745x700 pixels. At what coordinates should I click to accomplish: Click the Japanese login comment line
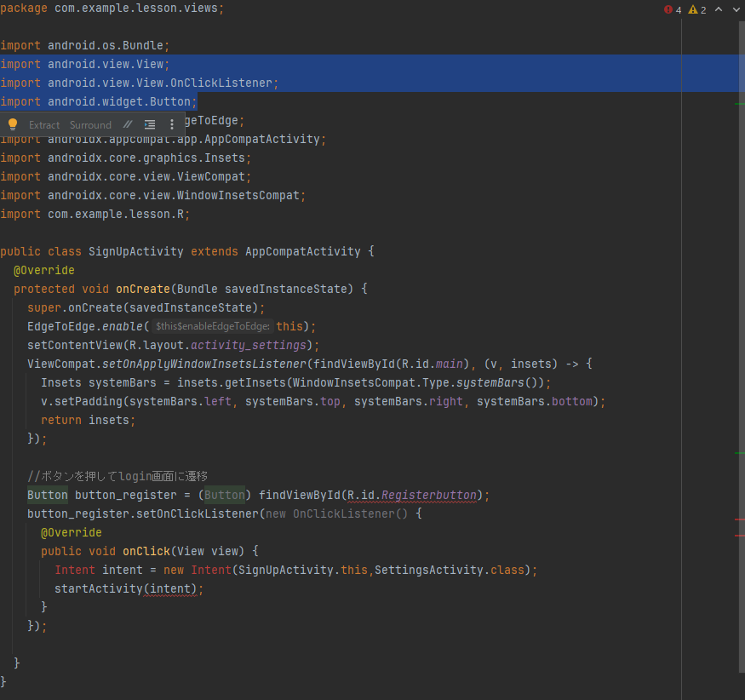click(x=117, y=476)
